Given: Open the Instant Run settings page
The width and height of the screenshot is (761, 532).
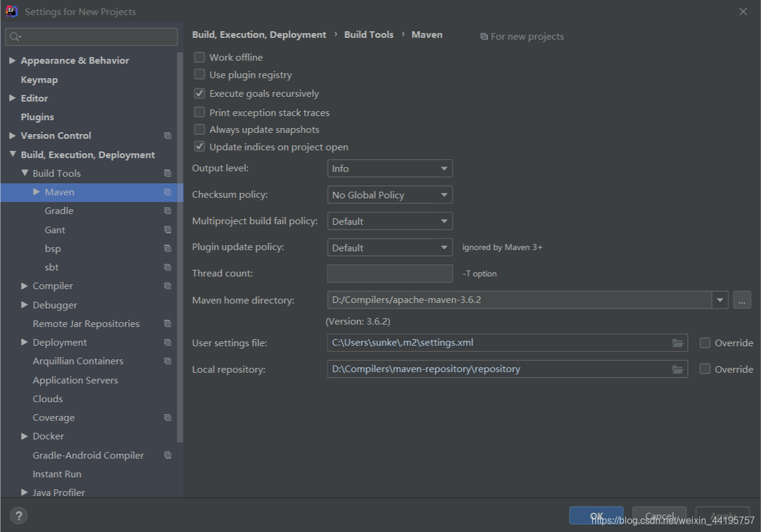Looking at the screenshot, I should pos(57,474).
